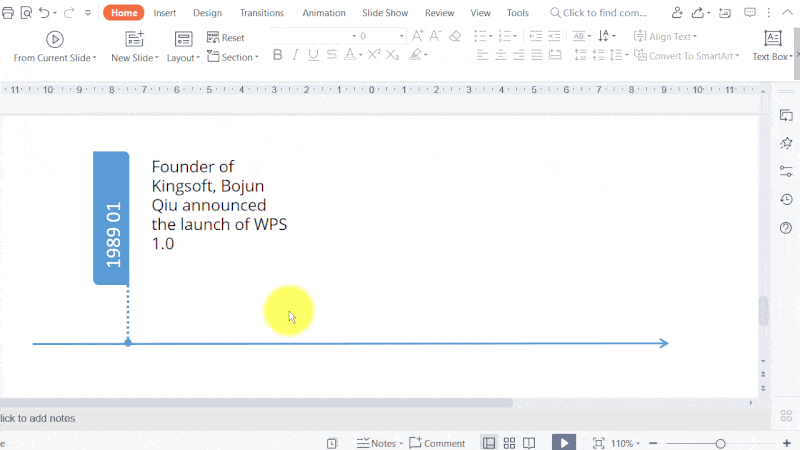
Task: Open the vertical three-dot more menu
Action: tap(768, 13)
